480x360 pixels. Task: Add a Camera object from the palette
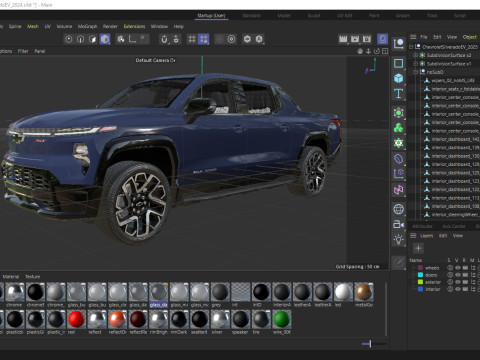click(x=399, y=225)
